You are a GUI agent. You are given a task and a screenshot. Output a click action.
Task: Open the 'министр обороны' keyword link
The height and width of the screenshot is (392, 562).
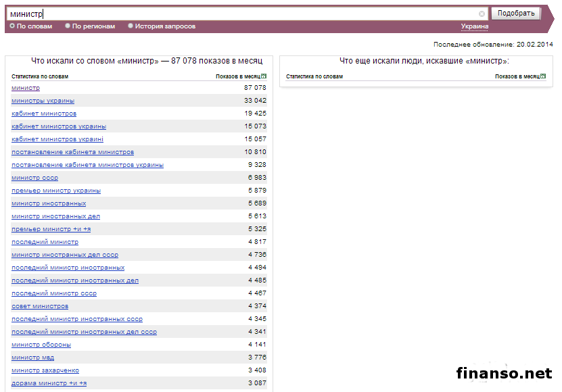(41, 345)
